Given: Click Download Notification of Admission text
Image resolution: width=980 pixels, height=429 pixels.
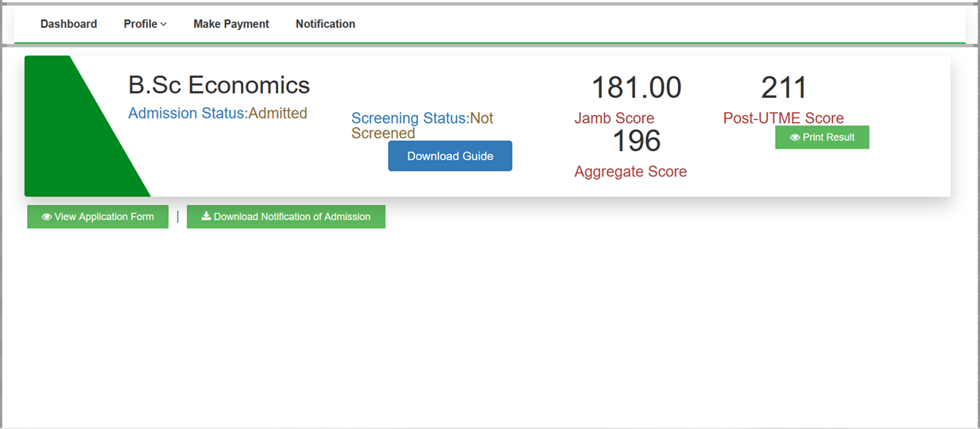Looking at the screenshot, I should 292,217.
